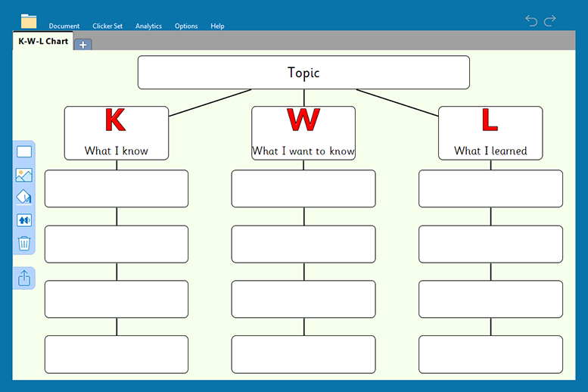Select the K What I know cell
The width and height of the screenshot is (588, 392).
117,133
